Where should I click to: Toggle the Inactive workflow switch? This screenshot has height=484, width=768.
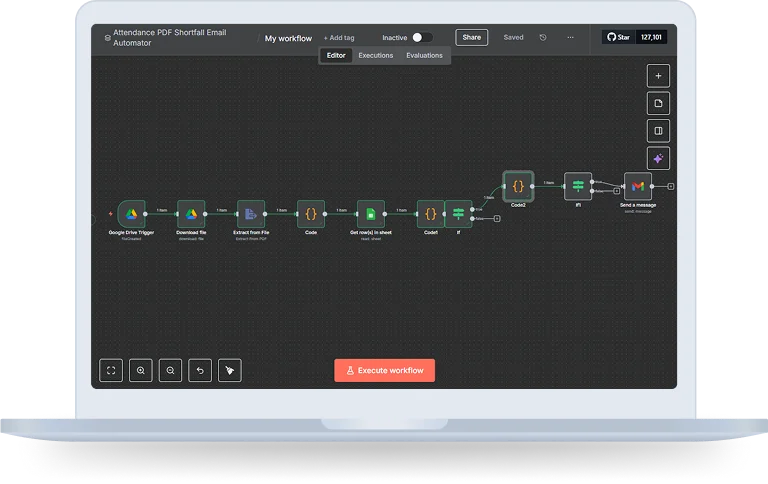coord(422,38)
